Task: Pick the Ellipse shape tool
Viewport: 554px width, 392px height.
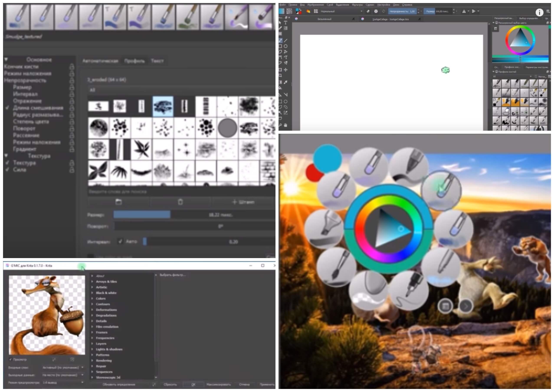Action: [x=286, y=46]
